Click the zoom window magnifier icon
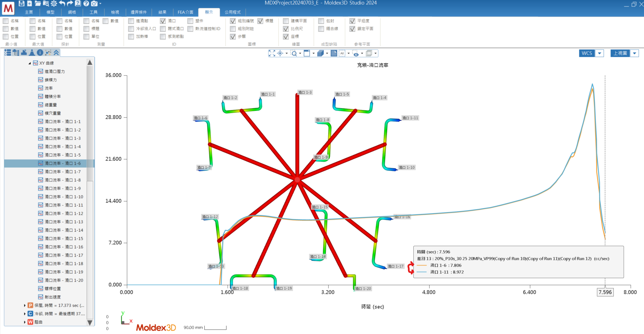644x334 pixels. [x=294, y=53]
